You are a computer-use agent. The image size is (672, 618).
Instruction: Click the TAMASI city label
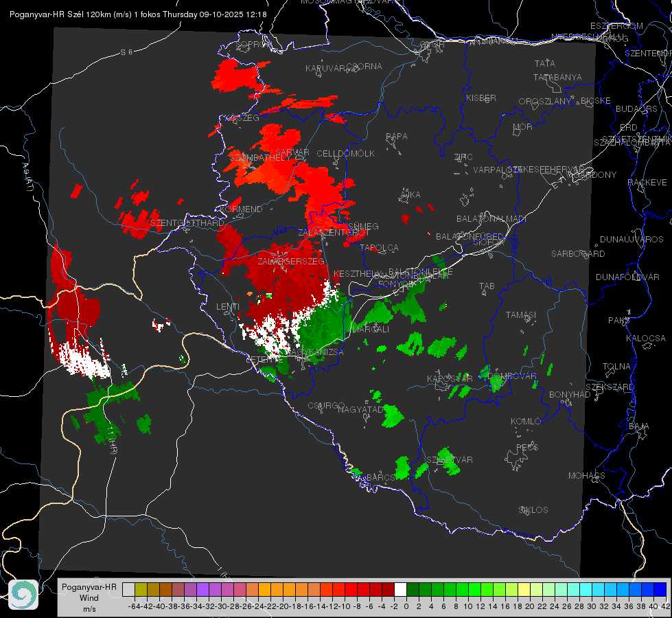(x=521, y=314)
